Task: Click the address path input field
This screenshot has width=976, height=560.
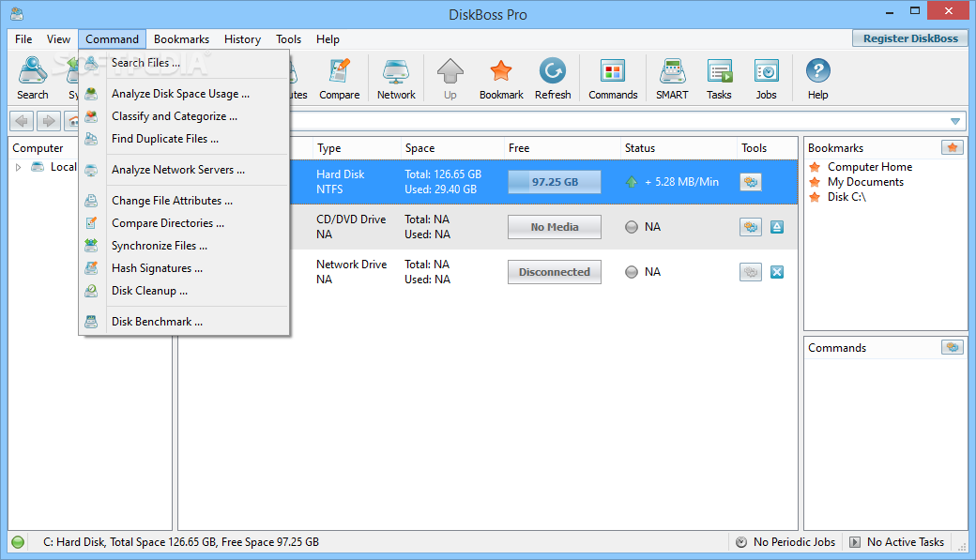Action: (617, 121)
